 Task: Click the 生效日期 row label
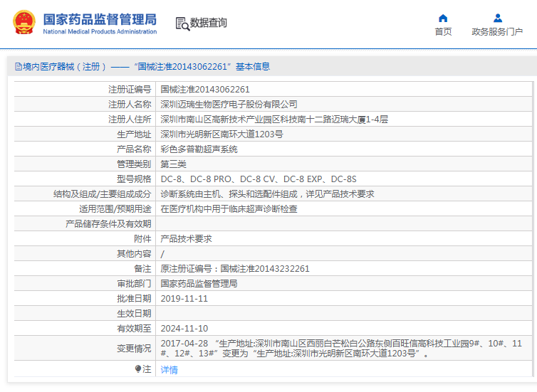point(134,313)
